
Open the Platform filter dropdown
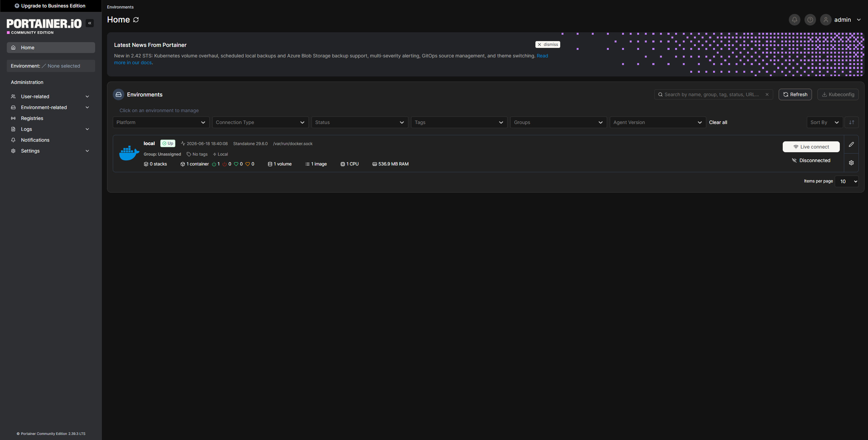tap(161, 122)
